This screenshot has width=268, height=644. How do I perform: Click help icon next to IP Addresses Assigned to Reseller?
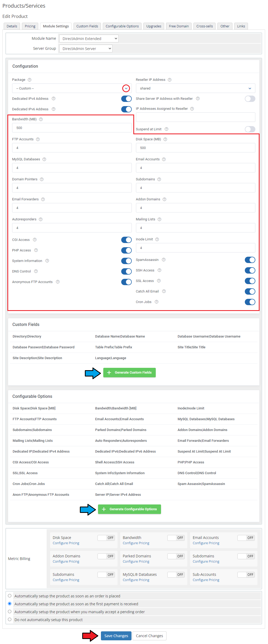tap(192, 109)
